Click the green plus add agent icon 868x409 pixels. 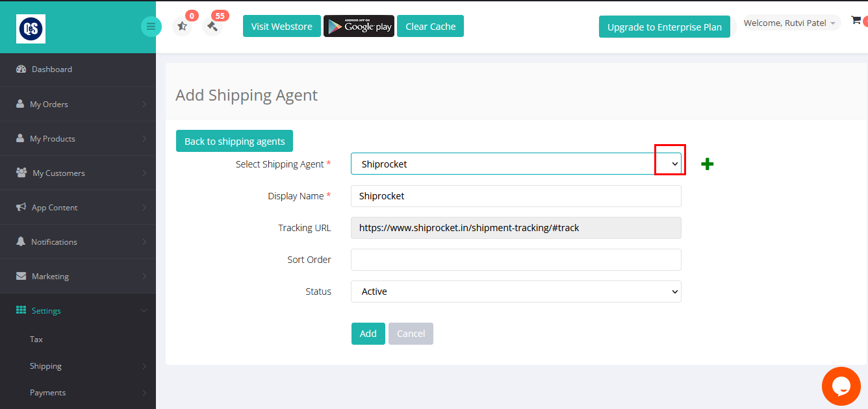tap(708, 164)
